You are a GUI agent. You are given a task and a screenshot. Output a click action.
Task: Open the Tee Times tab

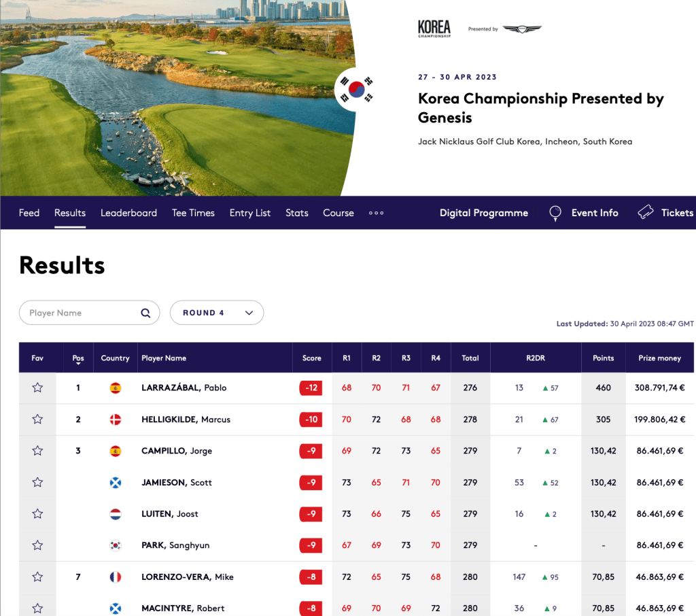pyautogui.click(x=193, y=213)
